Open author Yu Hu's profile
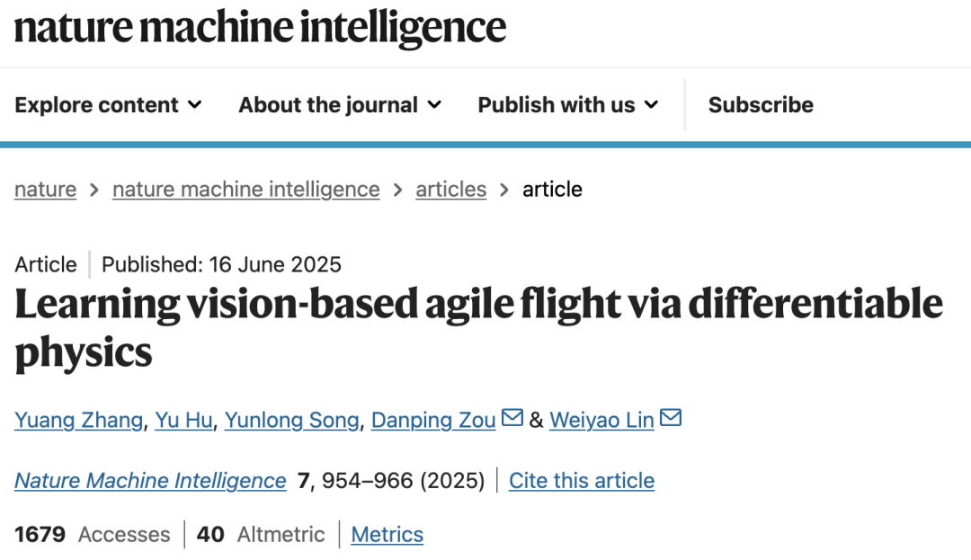This screenshot has height=560, width=971. (x=183, y=420)
